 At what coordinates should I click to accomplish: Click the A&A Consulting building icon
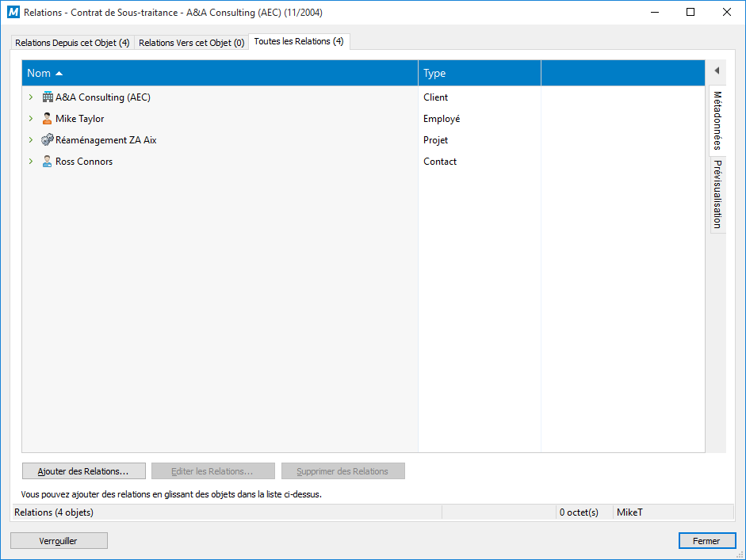47,97
